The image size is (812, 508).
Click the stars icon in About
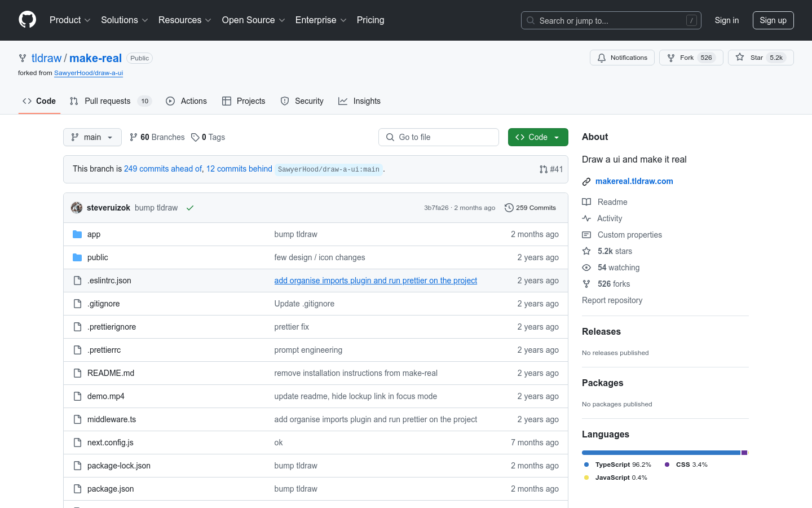[586, 251]
